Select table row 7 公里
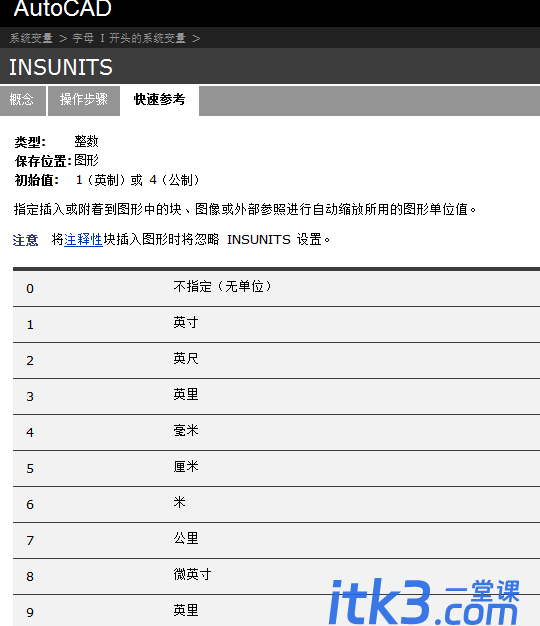Image resolution: width=540 pixels, height=626 pixels. (276, 540)
